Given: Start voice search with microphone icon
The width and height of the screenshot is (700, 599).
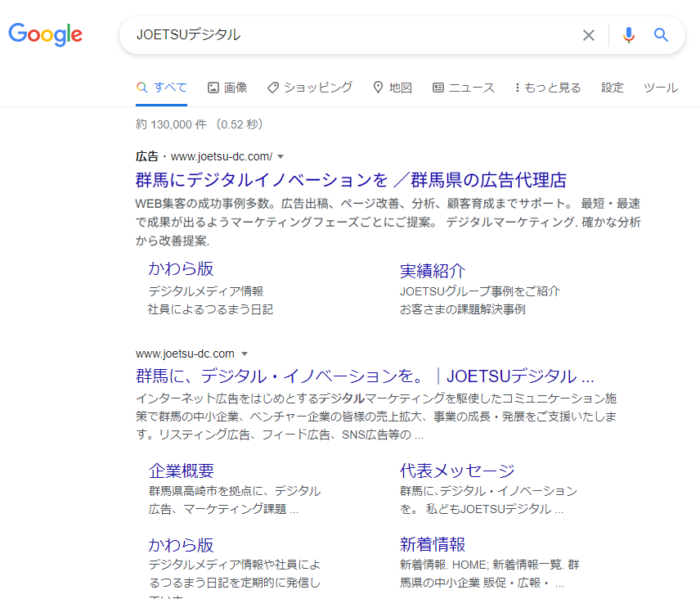Looking at the screenshot, I should point(629,35).
